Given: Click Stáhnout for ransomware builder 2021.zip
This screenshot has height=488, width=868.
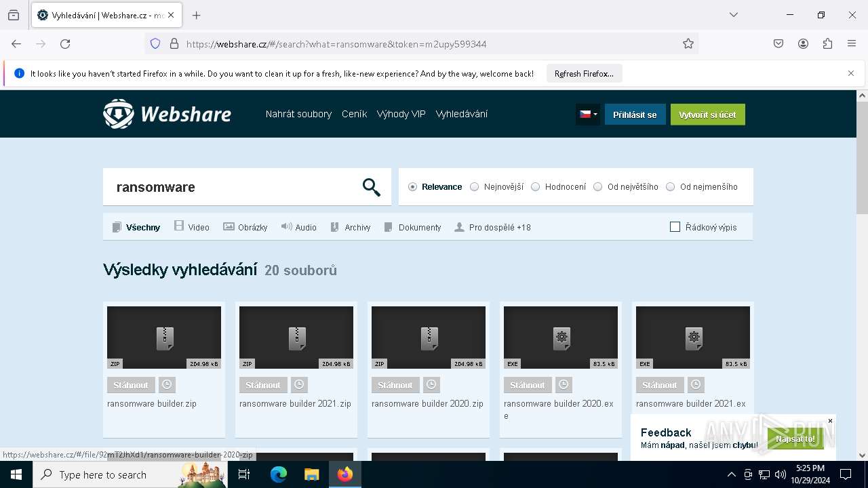Looking at the screenshot, I should point(263,385).
